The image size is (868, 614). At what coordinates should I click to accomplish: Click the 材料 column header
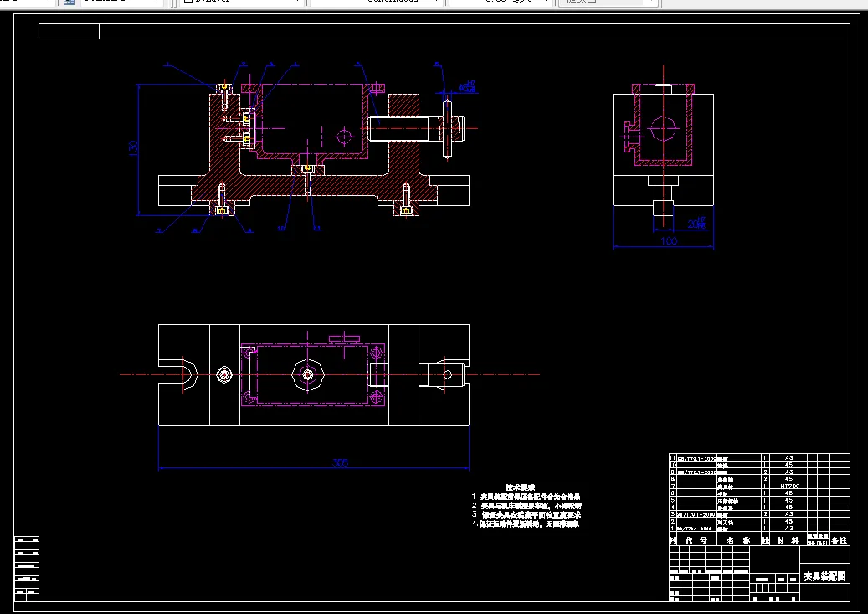click(x=788, y=540)
